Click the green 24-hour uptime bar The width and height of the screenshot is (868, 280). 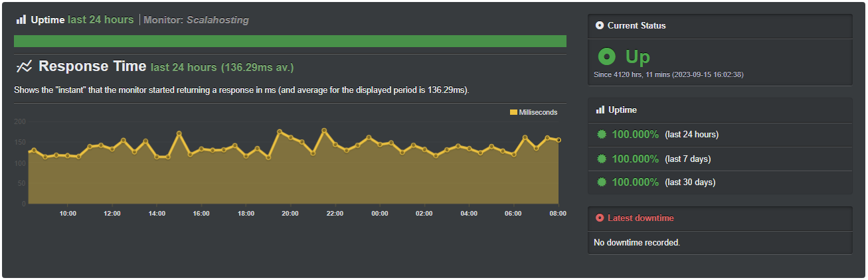pyautogui.click(x=290, y=41)
